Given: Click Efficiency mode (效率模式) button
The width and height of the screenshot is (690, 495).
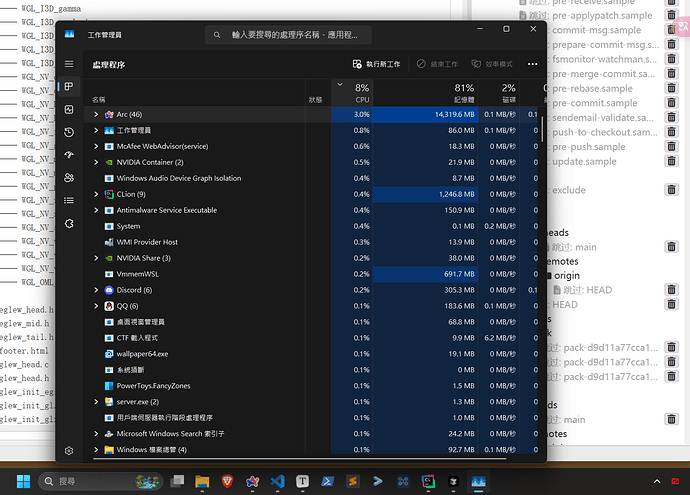Looking at the screenshot, I should click(x=492, y=64).
